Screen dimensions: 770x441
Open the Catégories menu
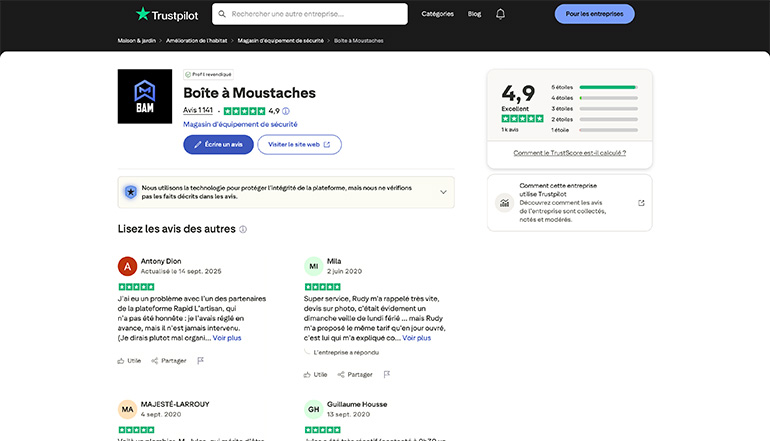point(438,14)
